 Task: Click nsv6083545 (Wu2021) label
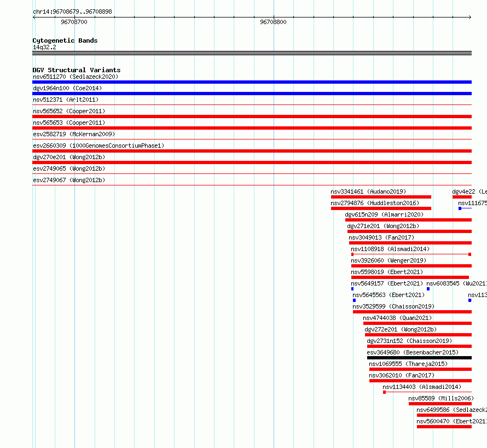click(456, 283)
